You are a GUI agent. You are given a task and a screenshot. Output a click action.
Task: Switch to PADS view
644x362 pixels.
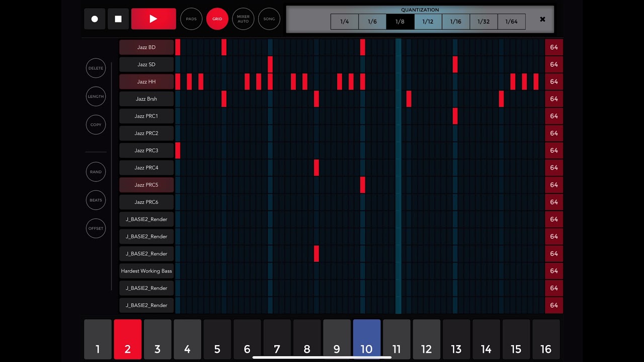[x=191, y=19]
